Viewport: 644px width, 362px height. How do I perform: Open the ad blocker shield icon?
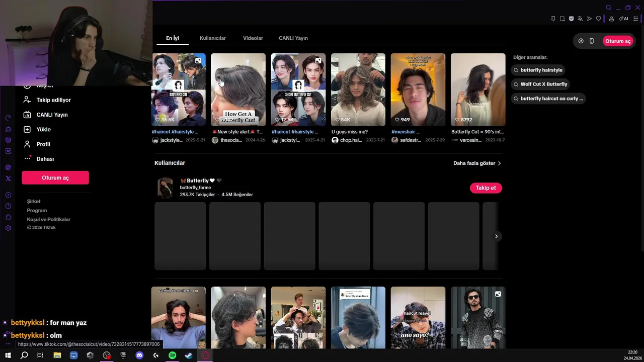571,19
